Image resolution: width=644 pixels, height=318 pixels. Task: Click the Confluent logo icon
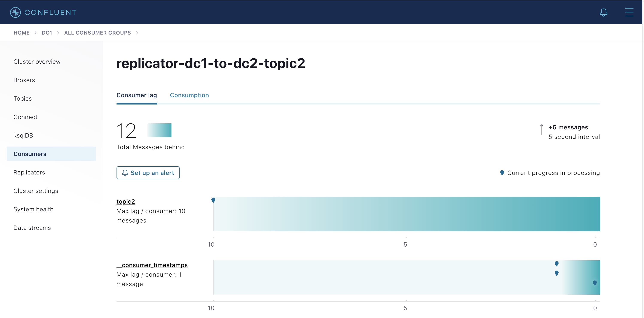tap(15, 12)
